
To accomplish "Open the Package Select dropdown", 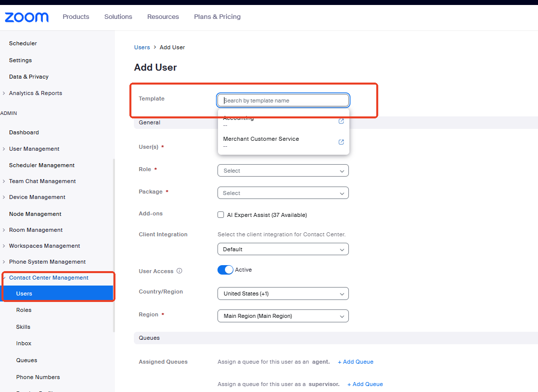I will coord(283,193).
